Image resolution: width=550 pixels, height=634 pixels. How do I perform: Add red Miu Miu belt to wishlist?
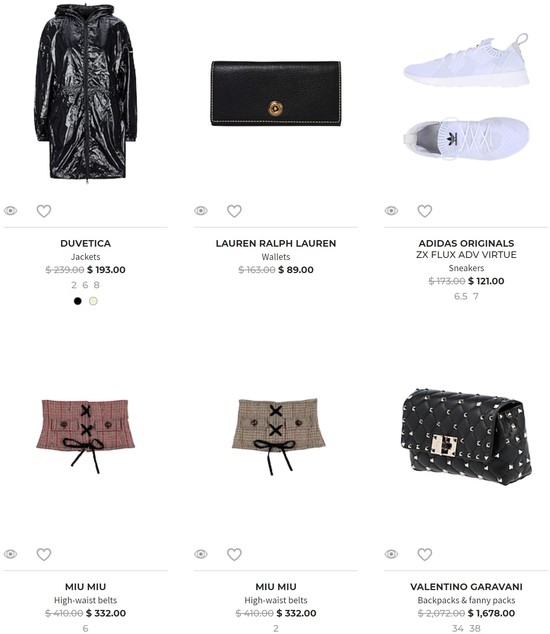(x=44, y=554)
